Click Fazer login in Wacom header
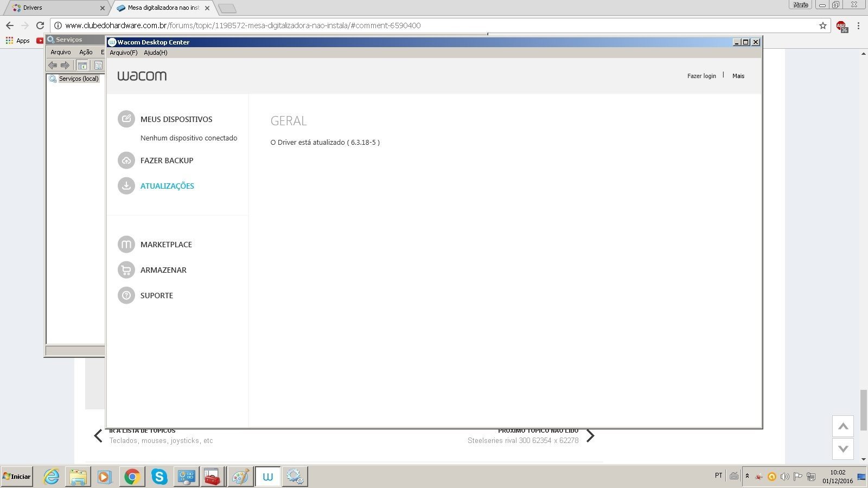868x488 pixels. pos(701,76)
